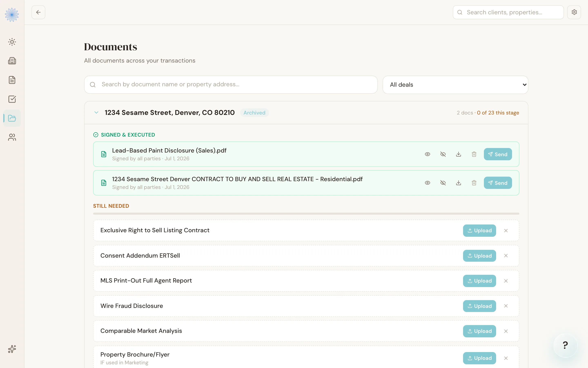This screenshot has height=368, width=588.
Task: Click the MLS Print-Out Full Agent Report label
Action: [146, 281]
